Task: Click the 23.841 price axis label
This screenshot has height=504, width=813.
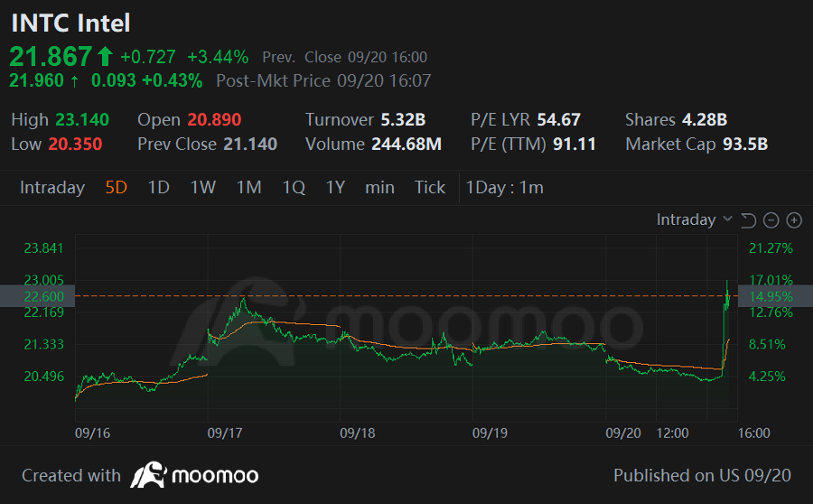Action: point(43,248)
